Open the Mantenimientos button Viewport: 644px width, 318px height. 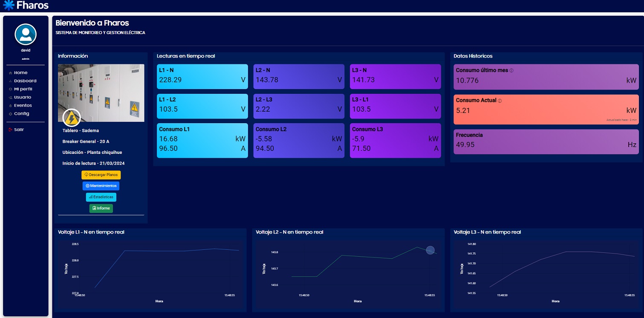(101, 186)
